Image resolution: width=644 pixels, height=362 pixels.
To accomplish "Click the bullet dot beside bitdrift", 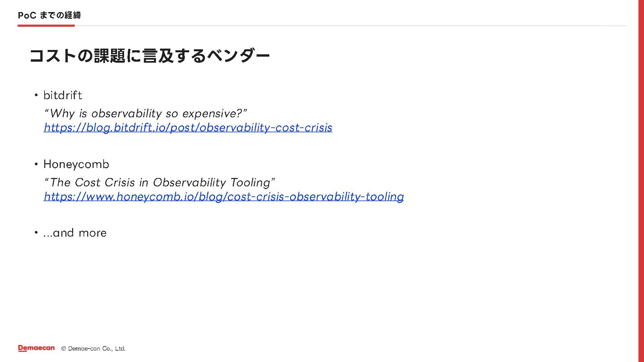I will pyautogui.click(x=36, y=96).
